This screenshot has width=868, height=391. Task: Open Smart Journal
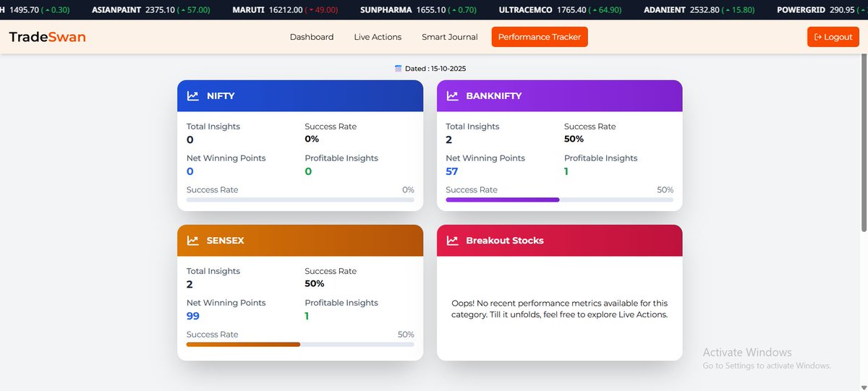tap(450, 37)
